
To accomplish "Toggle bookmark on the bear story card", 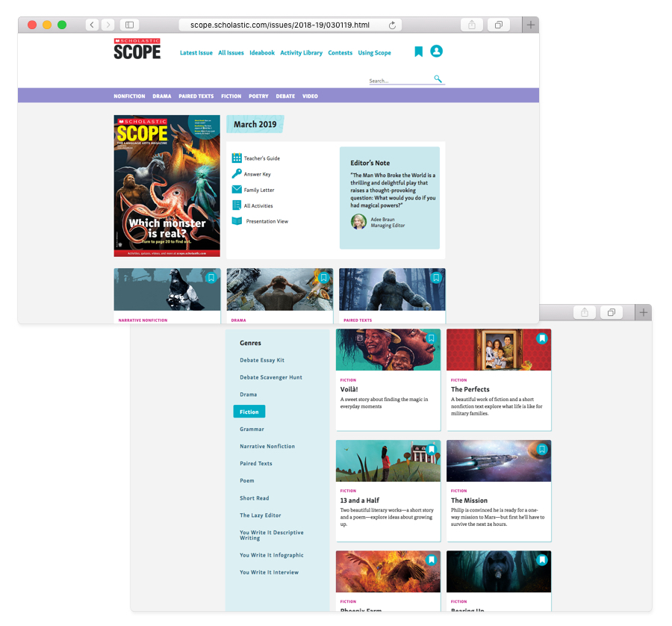I will (542, 560).
